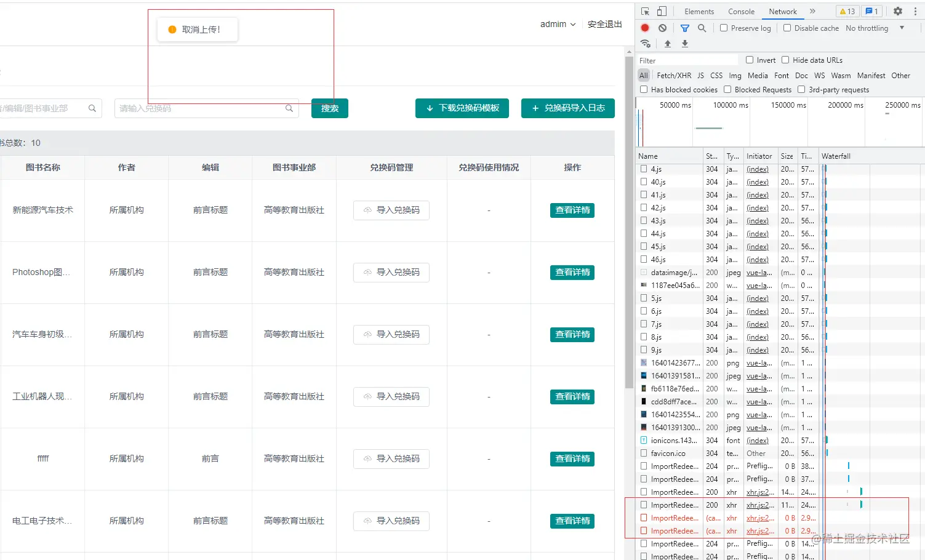Filter requests by Media type
The height and width of the screenshot is (560, 925).
click(758, 76)
